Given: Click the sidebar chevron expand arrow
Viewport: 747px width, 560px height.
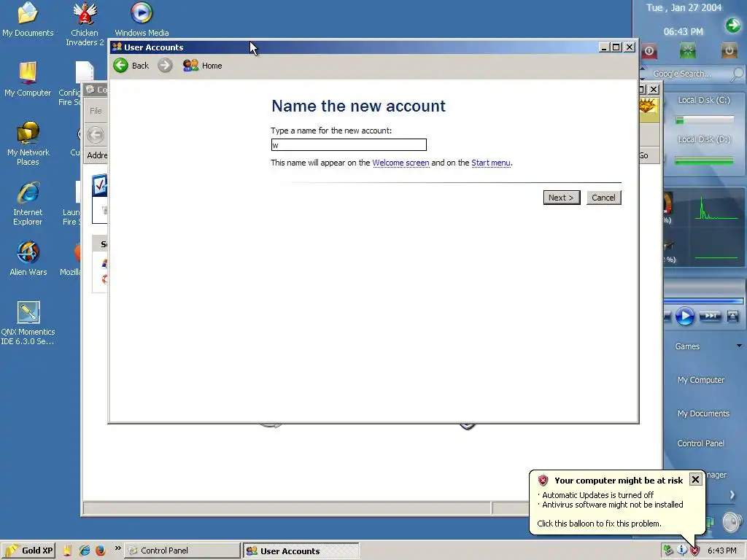Looking at the screenshot, I should pyautogui.click(x=732, y=495).
